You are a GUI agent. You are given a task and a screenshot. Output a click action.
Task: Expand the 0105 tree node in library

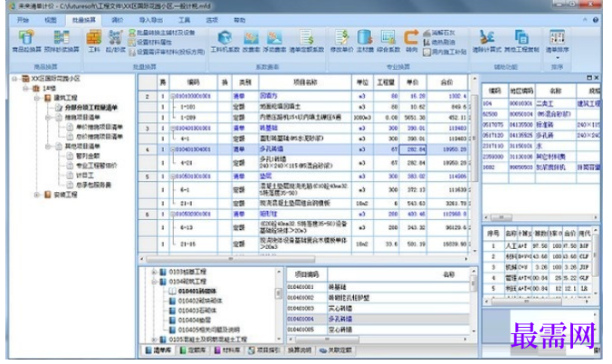pos(154,340)
